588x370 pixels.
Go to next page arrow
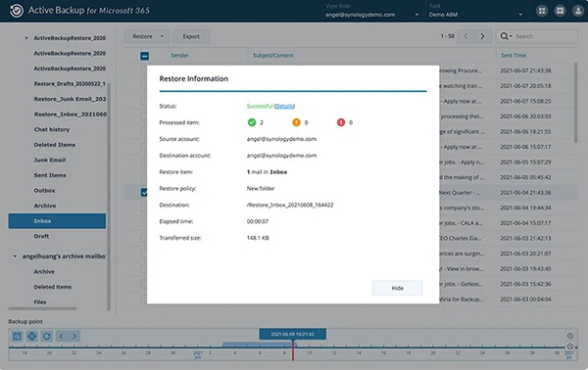pyautogui.click(x=482, y=36)
